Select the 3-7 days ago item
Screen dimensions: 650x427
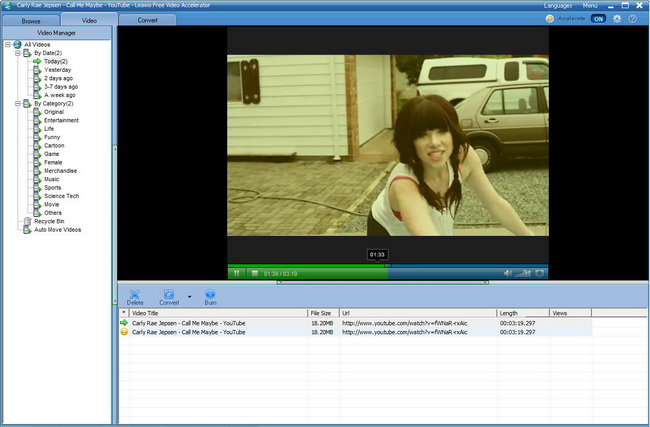click(61, 87)
